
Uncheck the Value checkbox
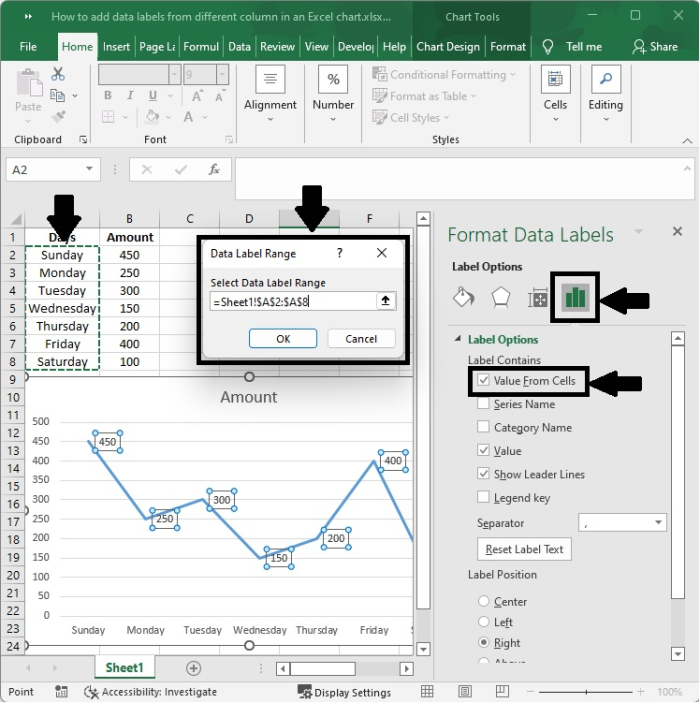[483, 450]
